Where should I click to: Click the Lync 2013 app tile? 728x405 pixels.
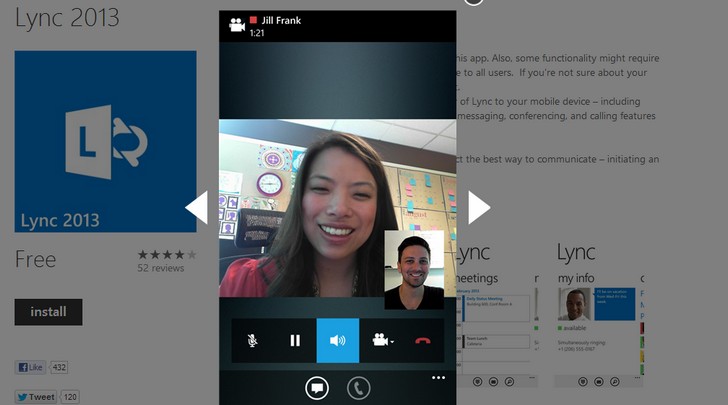(105, 141)
